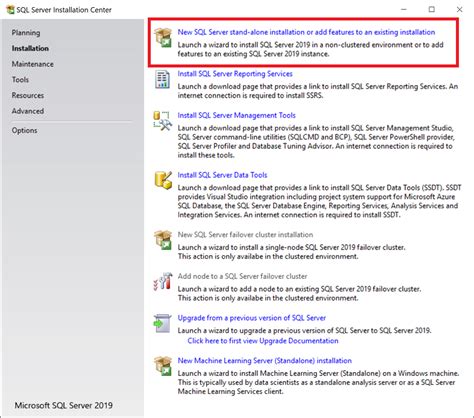Image resolution: width=474 pixels, height=418 pixels.
Task: Select the Installation sidebar item
Action: [30, 48]
